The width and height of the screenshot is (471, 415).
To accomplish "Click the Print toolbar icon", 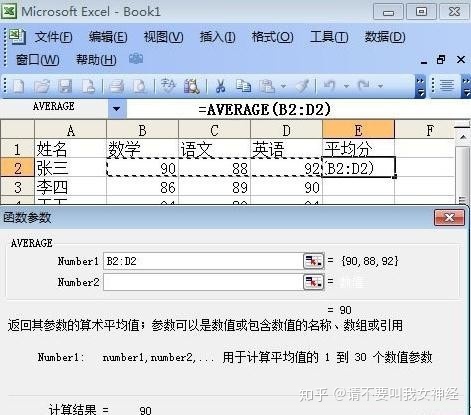I will (116, 86).
